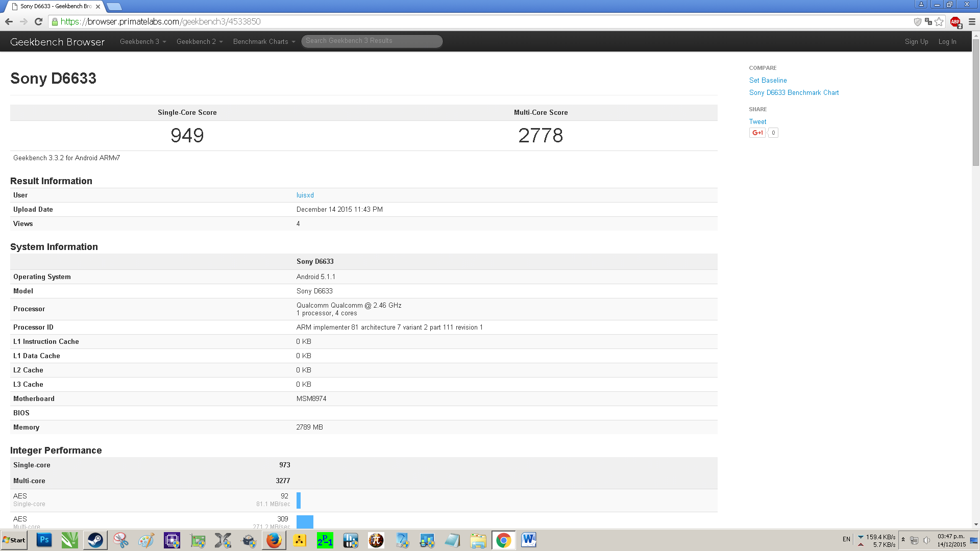Click the EN language indicator
Viewport: 980px width, 551px height.
846,539
